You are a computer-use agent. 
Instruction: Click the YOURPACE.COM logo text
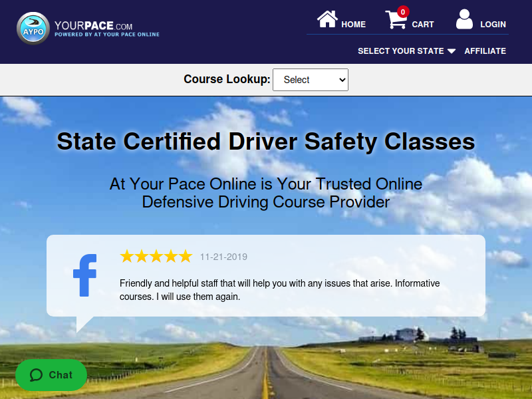pos(93,25)
